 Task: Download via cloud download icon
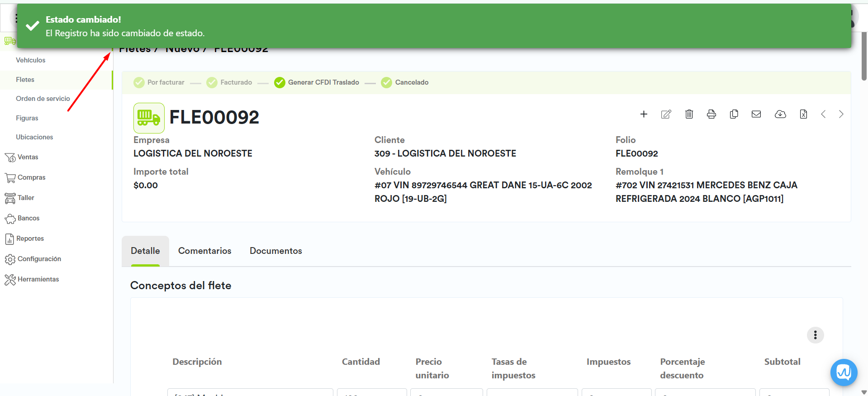point(780,114)
